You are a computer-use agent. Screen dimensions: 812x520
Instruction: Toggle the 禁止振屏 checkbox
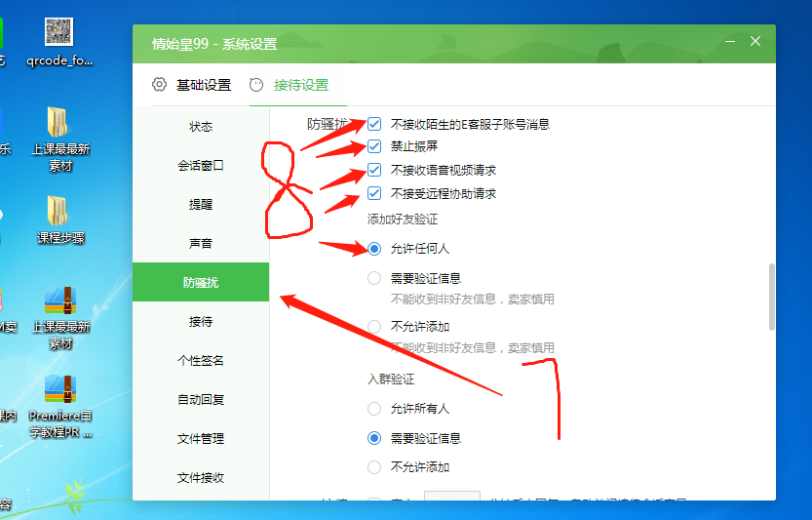[374, 146]
